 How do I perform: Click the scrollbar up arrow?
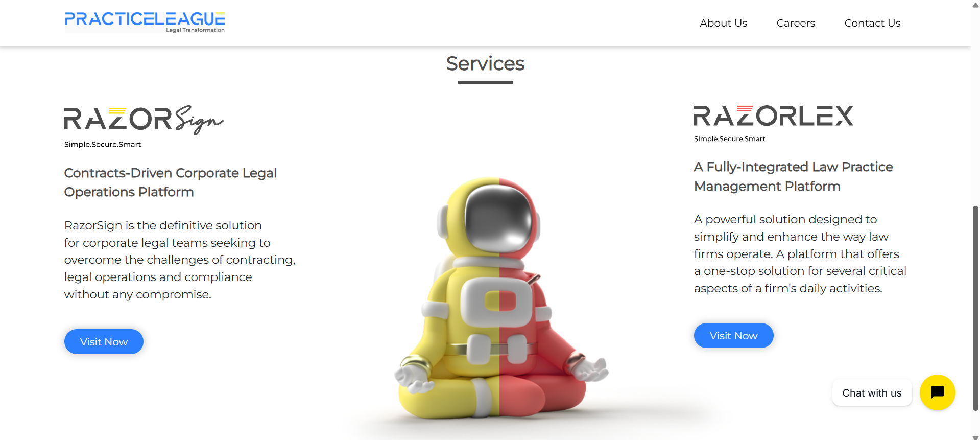(x=975, y=5)
